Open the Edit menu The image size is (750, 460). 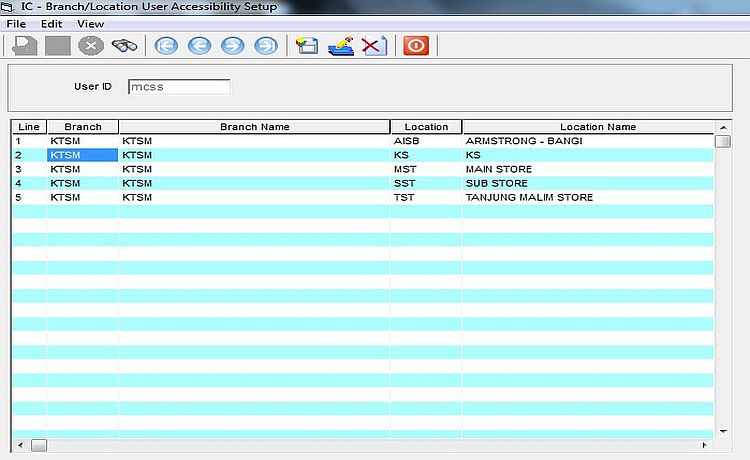[52, 23]
